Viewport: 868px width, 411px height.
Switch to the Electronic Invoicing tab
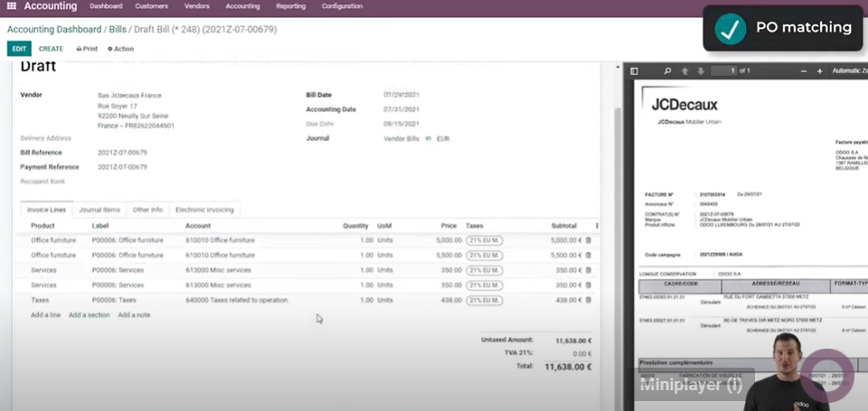click(205, 210)
